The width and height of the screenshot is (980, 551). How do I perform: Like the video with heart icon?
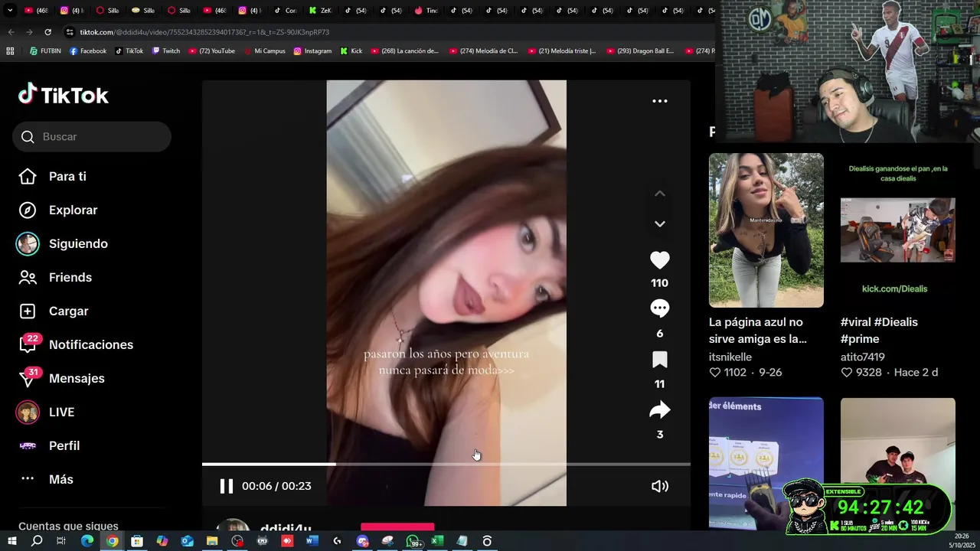(x=659, y=260)
